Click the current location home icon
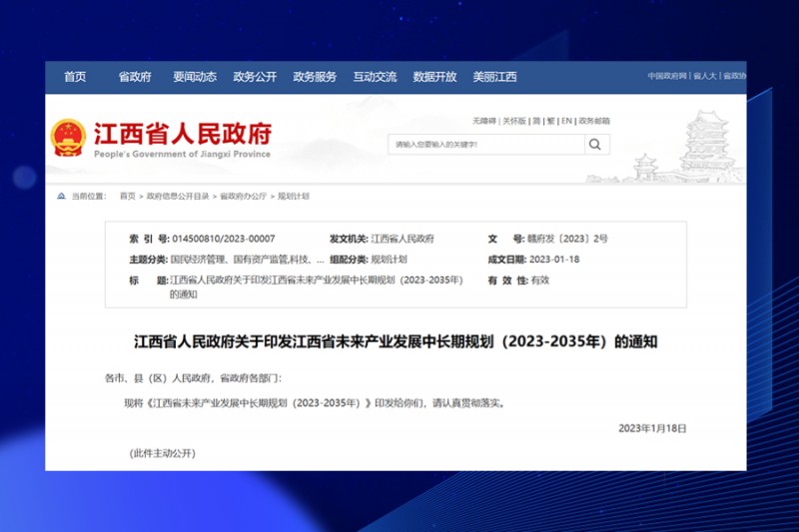Screen dimensions: 799x532 62,197
